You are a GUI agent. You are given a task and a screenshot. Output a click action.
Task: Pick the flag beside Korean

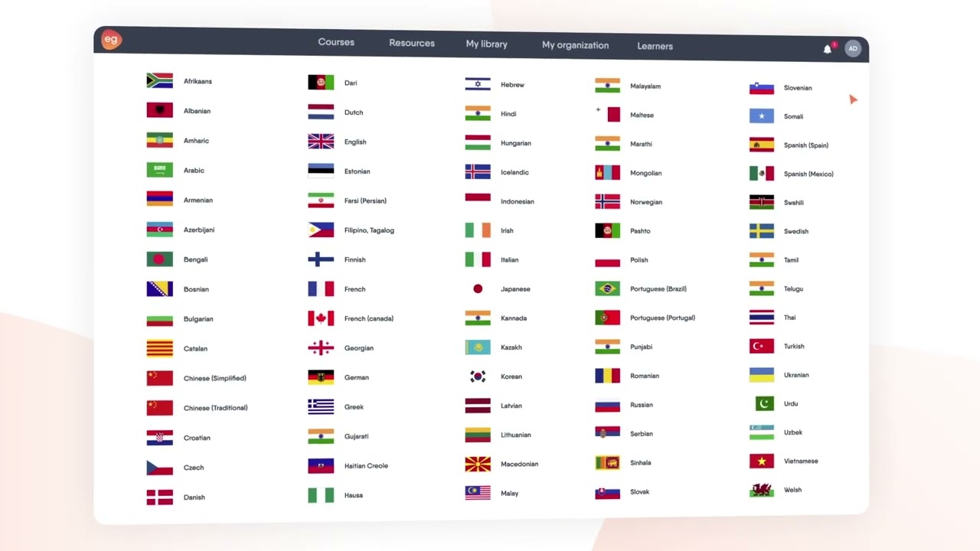478,377
